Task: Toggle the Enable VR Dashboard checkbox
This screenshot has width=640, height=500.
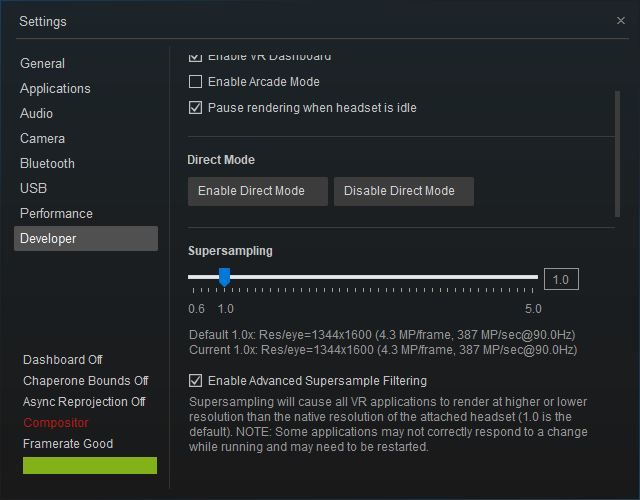Action: [x=196, y=57]
